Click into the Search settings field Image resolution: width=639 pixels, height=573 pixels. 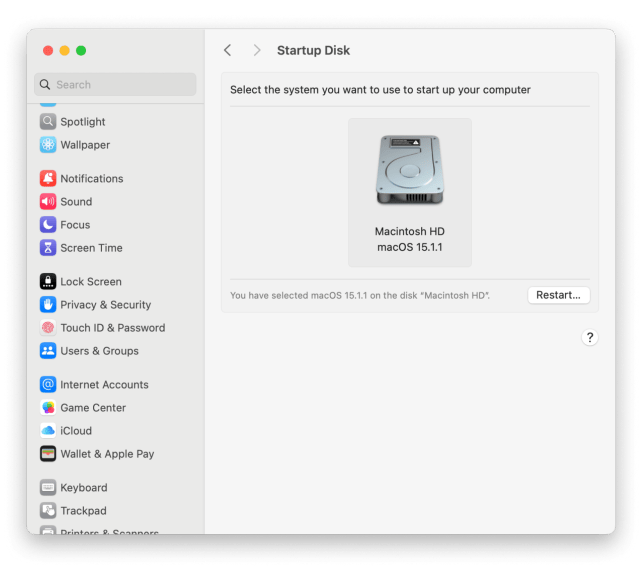[115, 84]
